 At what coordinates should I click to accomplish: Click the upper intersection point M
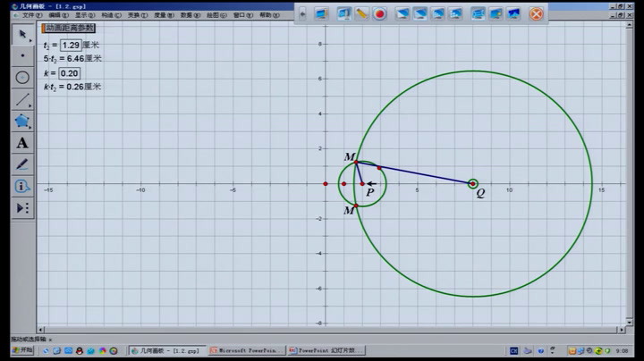pos(356,163)
